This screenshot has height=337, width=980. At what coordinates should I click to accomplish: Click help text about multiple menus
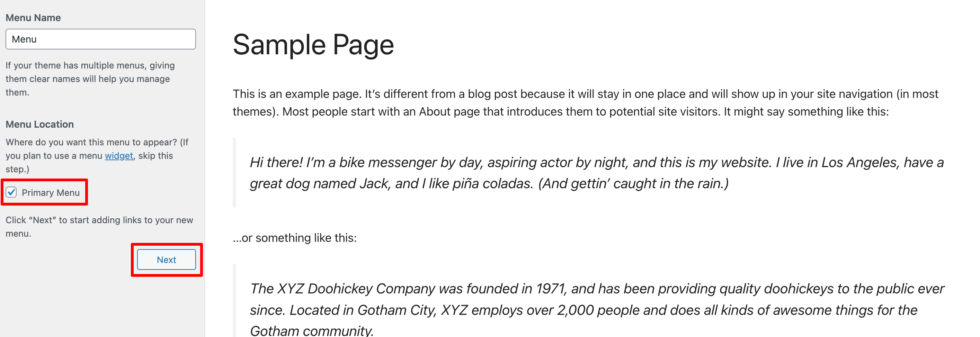tap(90, 79)
